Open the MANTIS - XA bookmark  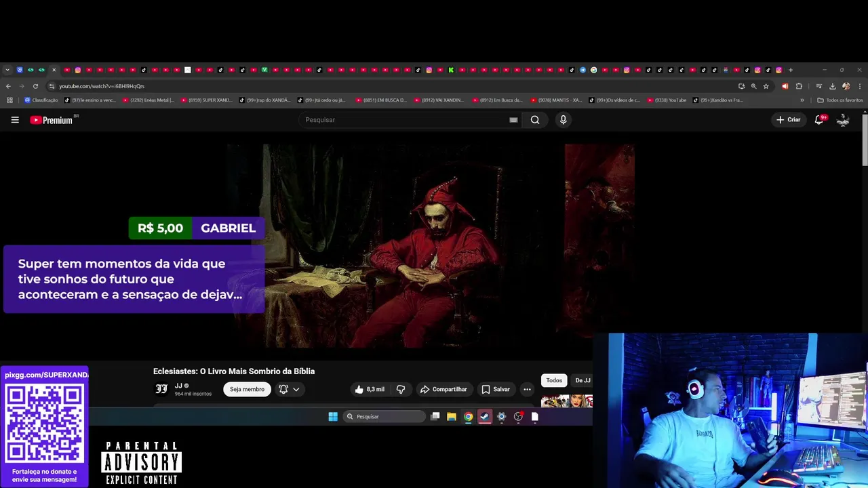tap(557, 100)
